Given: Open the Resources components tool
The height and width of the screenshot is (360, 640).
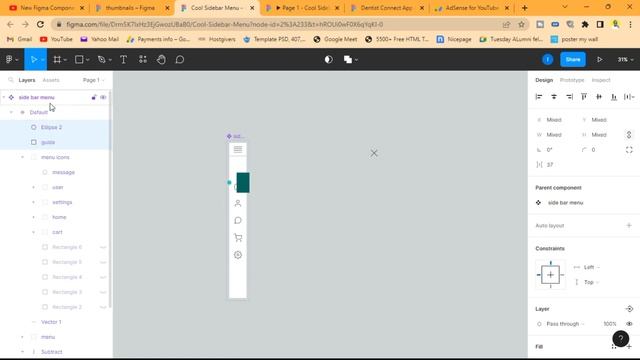Looking at the screenshot, I should pyautogui.click(x=142, y=60).
